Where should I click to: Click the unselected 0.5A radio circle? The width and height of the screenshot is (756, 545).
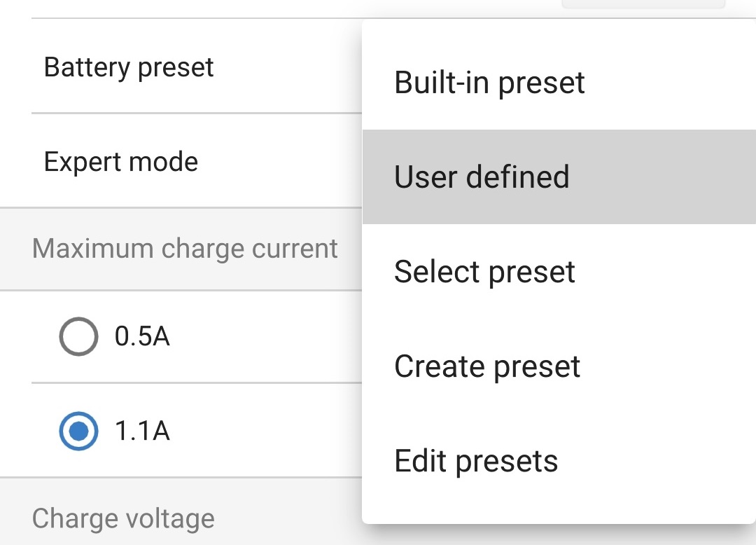coord(78,336)
